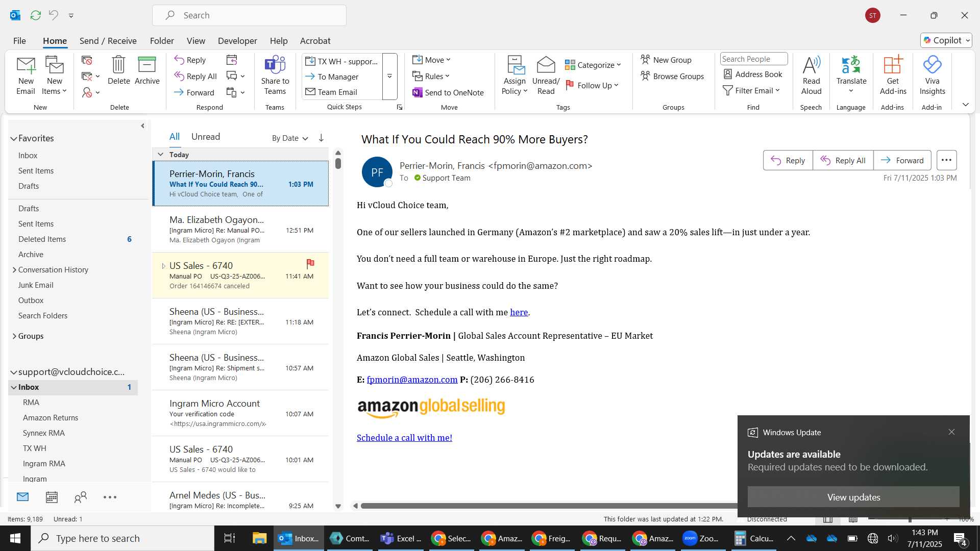Click Browse Groups in ribbon
The height and width of the screenshot is (551, 980).
672,76
